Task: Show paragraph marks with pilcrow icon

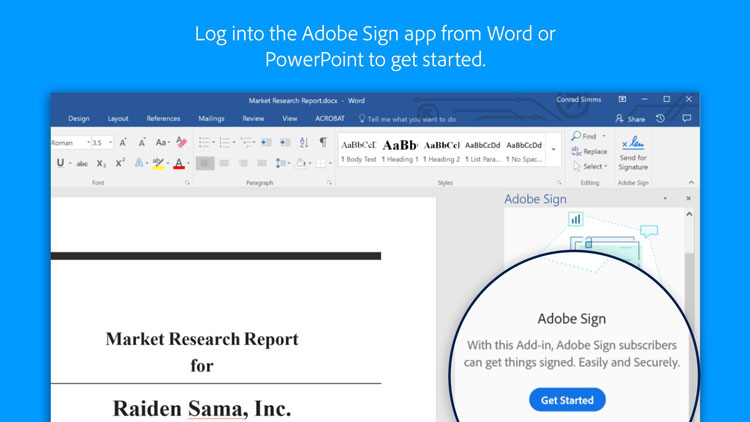Action: click(x=323, y=142)
